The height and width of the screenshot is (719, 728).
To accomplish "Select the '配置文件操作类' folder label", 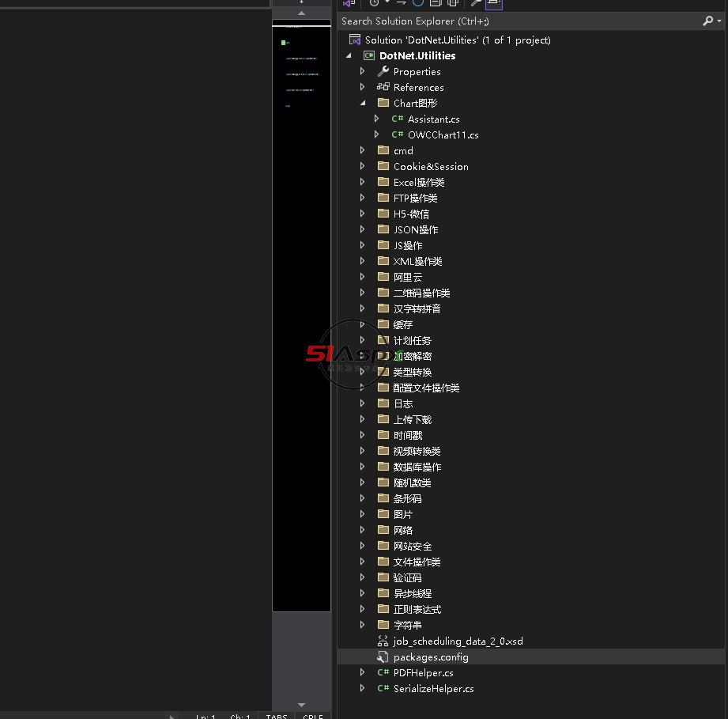I will point(426,388).
